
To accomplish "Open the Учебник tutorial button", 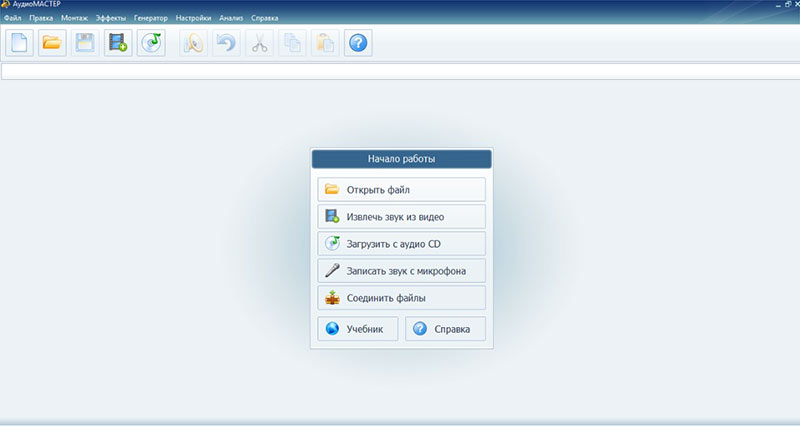I will [x=358, y=328].
